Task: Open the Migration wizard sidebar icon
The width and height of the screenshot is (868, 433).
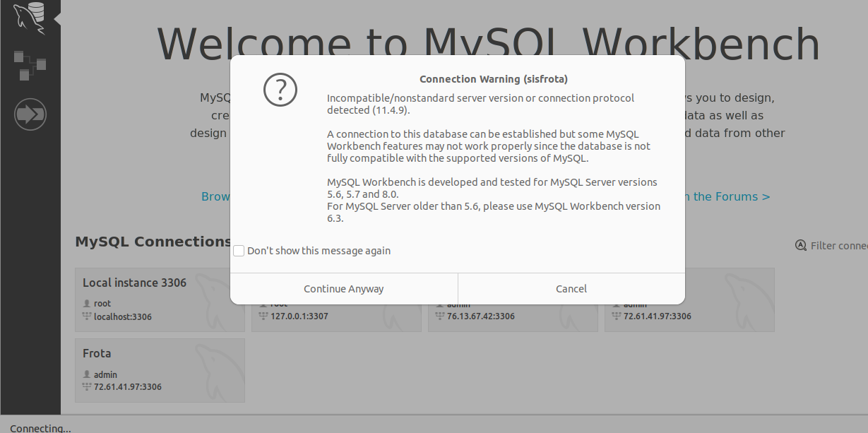Action: point(30,114)
